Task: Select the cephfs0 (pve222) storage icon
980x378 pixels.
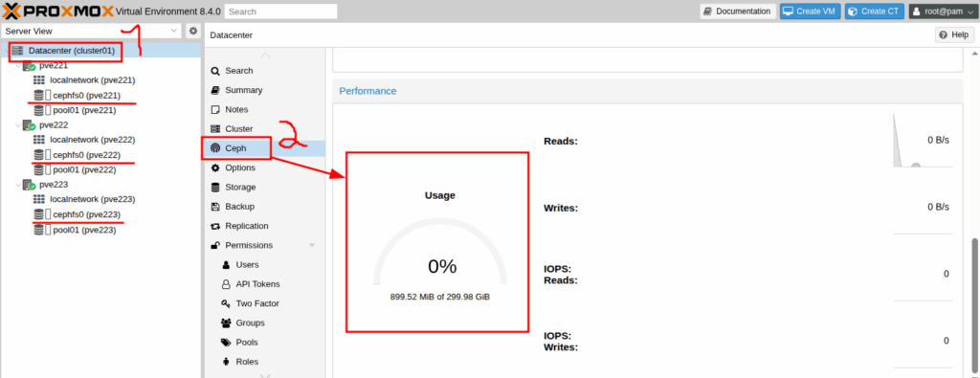Action: click(x=38, y=154)
